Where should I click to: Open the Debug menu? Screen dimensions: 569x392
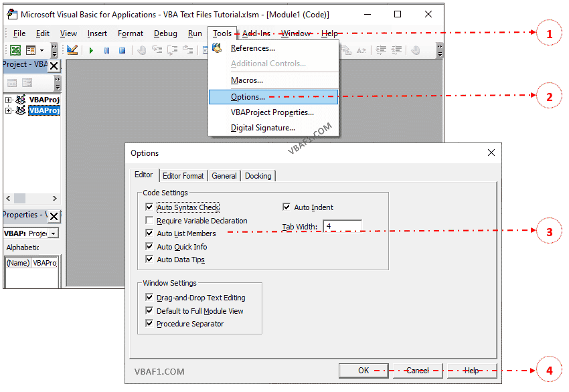coord(165,33)
